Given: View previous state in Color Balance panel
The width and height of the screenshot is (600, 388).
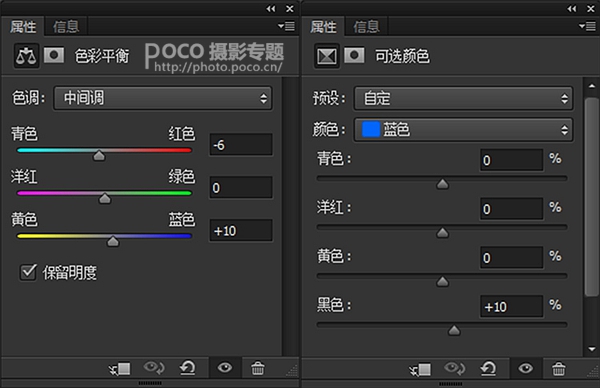Looking at the screenshot, I should click(x=154, y=368).
